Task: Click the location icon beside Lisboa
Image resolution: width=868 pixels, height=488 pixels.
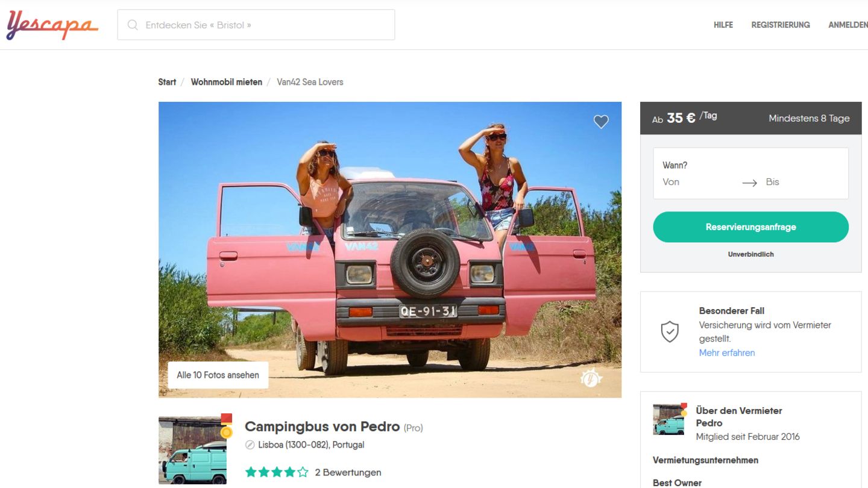Action: [250, 445]
